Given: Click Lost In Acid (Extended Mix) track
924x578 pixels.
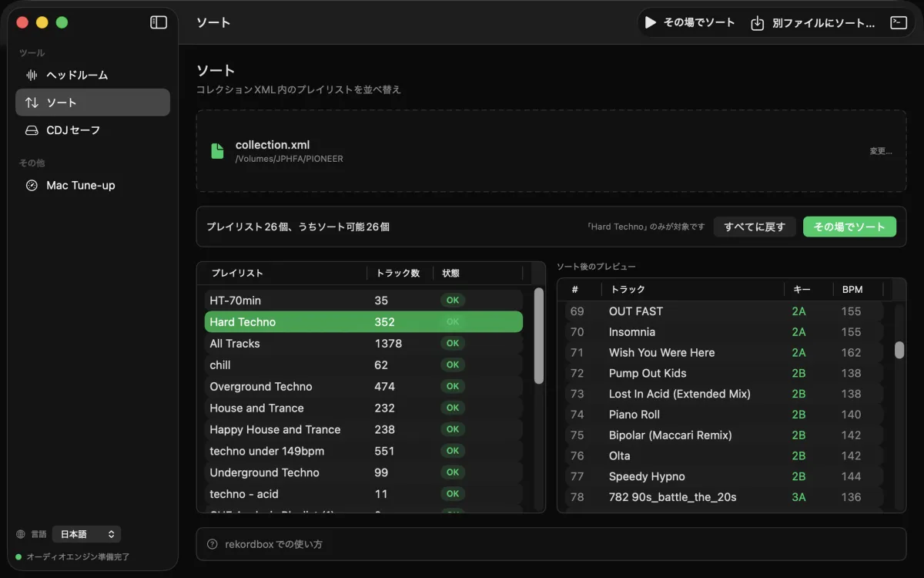Looking at the screenshot, I should [x=724, y=394].
